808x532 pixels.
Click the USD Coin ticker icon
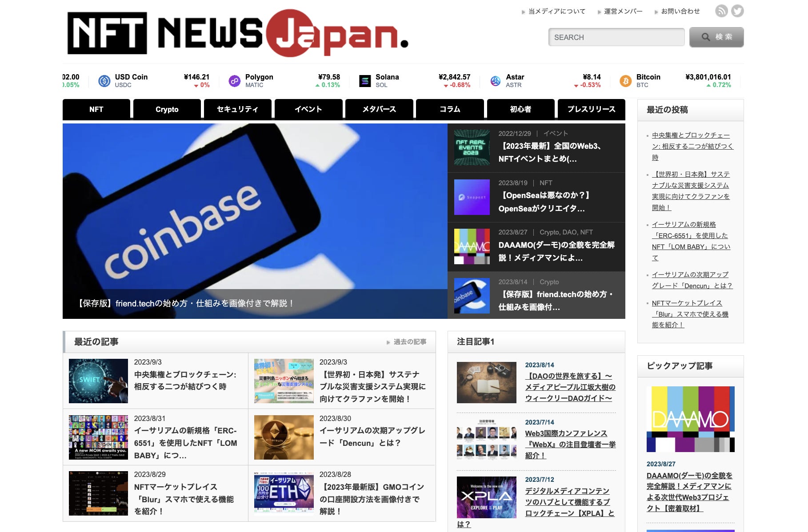tap(104, 81)
